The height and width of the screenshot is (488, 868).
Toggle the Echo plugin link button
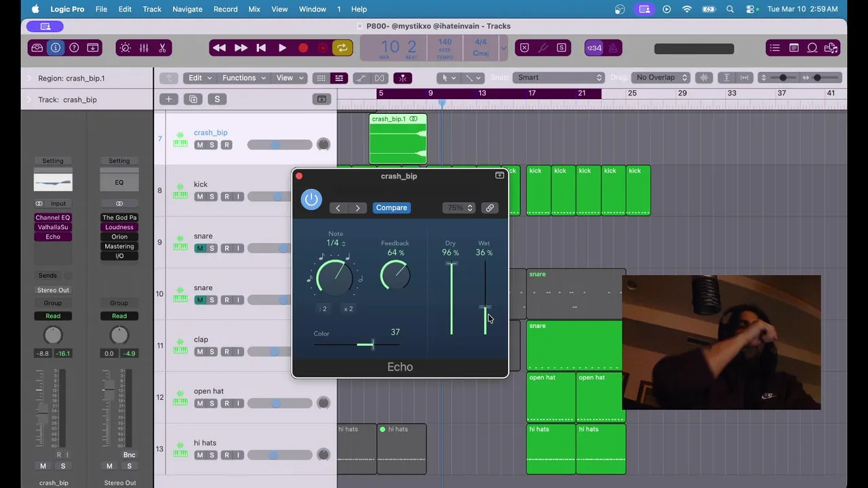coord(490,208)
